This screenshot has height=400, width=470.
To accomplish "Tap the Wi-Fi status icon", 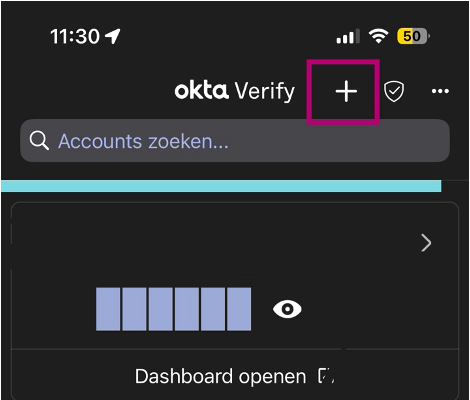I will click(x=378, y=36).
